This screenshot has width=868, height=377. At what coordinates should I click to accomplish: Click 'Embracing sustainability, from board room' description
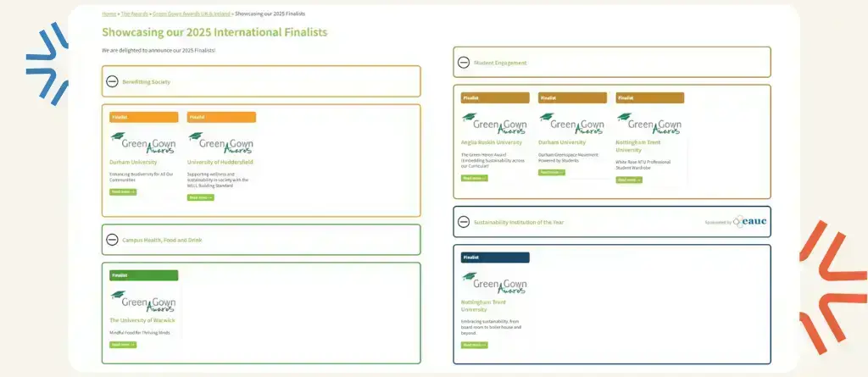(x=492, y=327)
